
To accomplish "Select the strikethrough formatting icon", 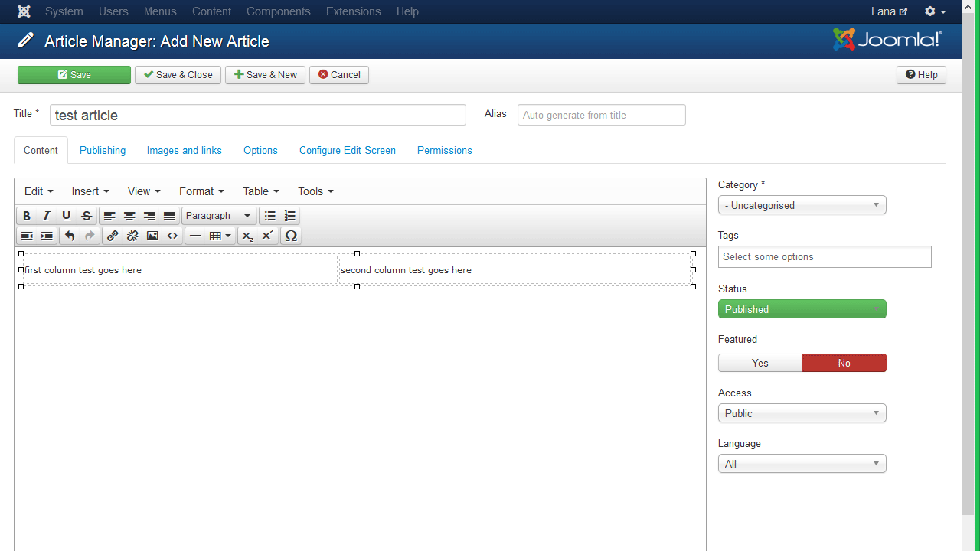I will (87, 215).
